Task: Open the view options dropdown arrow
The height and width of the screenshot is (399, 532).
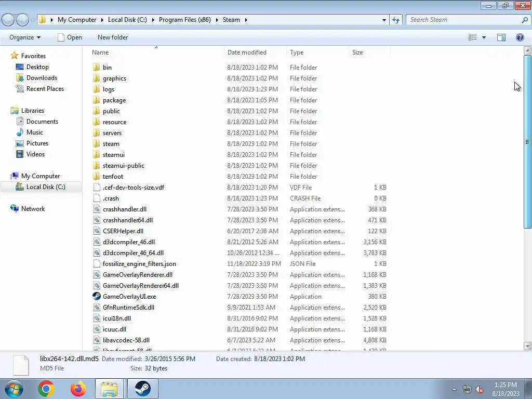Action: (484, 37)
